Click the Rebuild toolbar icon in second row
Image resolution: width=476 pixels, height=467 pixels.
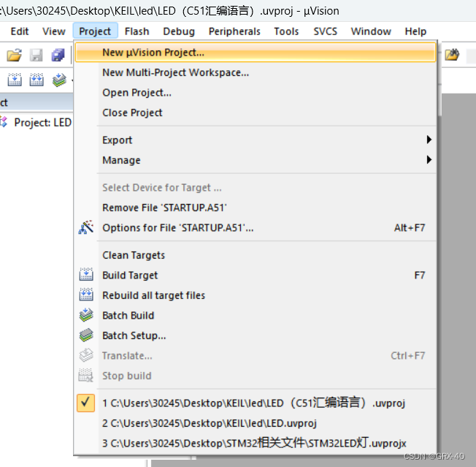(37, 80)
